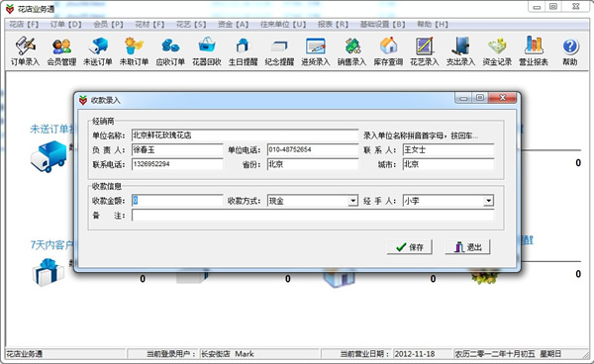The height and width of the screenshot is (364, 594).
Task: Open 支出录入 expense entry icon
Action: (460, 51)
